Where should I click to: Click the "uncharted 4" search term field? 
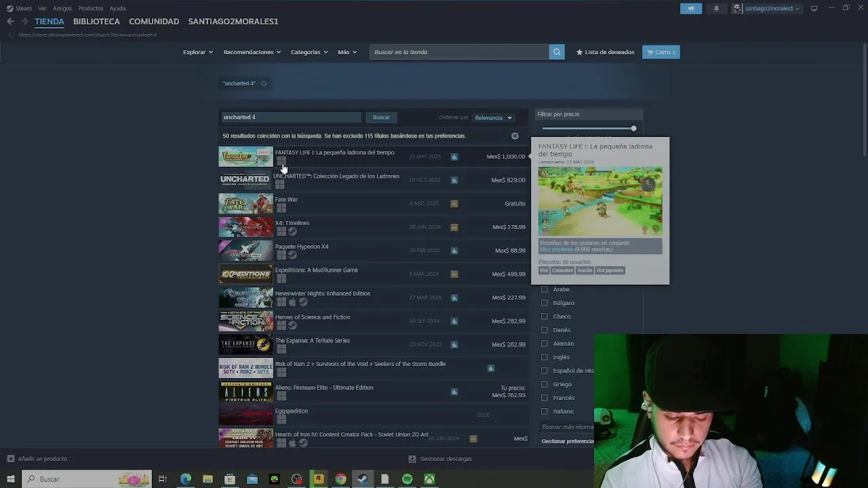pyautogui.click(x=291, y=117)
